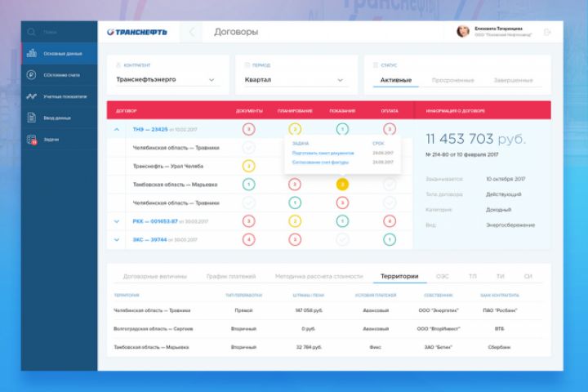Open Основные данные via its chart icon

(32, 53)
